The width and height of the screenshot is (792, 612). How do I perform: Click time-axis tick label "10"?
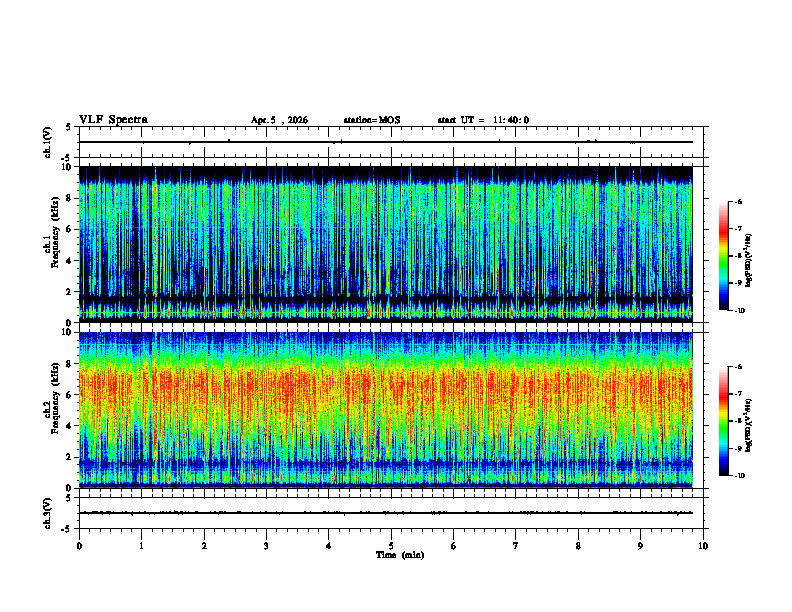pyautogui.click(x=703, y=546)
